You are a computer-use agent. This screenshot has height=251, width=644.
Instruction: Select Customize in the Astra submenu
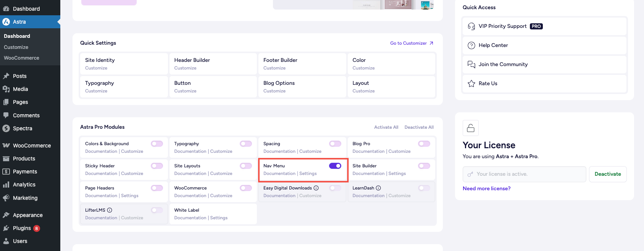click(16, 47)
